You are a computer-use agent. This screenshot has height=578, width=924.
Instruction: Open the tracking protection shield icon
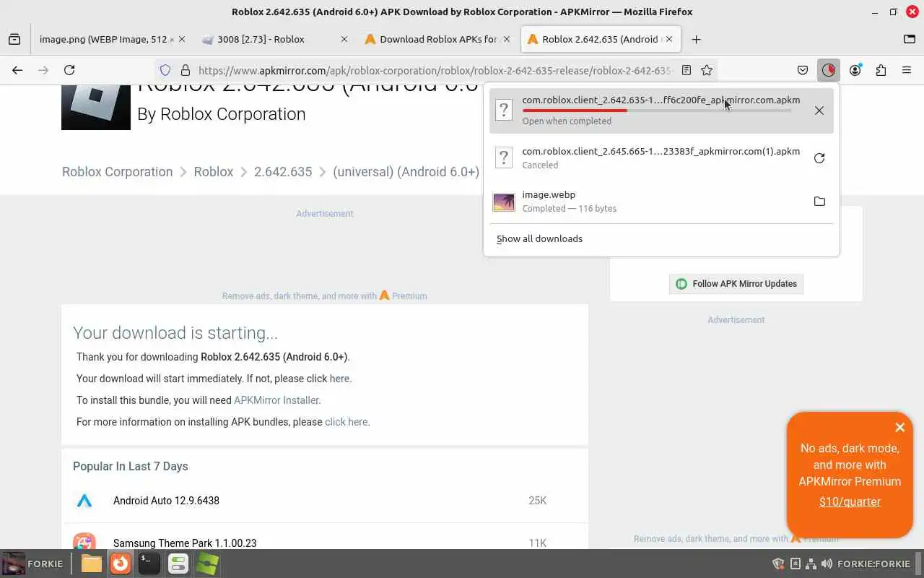tap(165, 70)
